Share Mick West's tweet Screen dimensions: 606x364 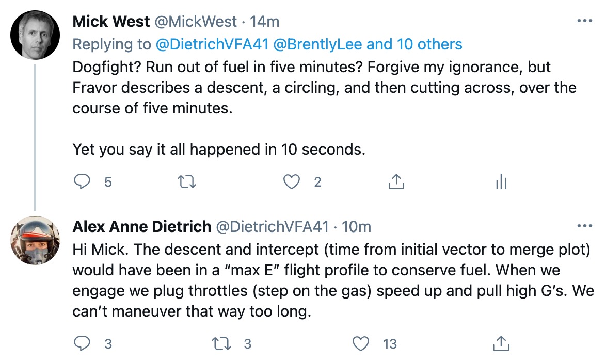395,182
